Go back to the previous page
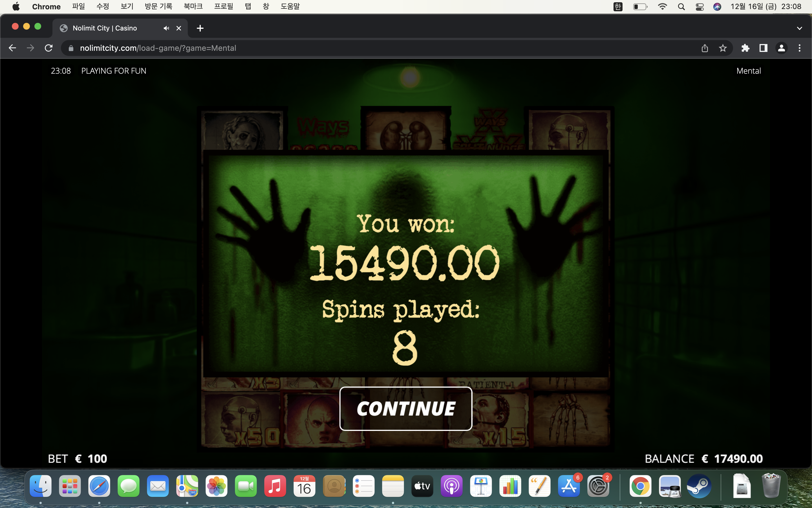The width and height of the screenshot is (812, 508). [12, 48]
